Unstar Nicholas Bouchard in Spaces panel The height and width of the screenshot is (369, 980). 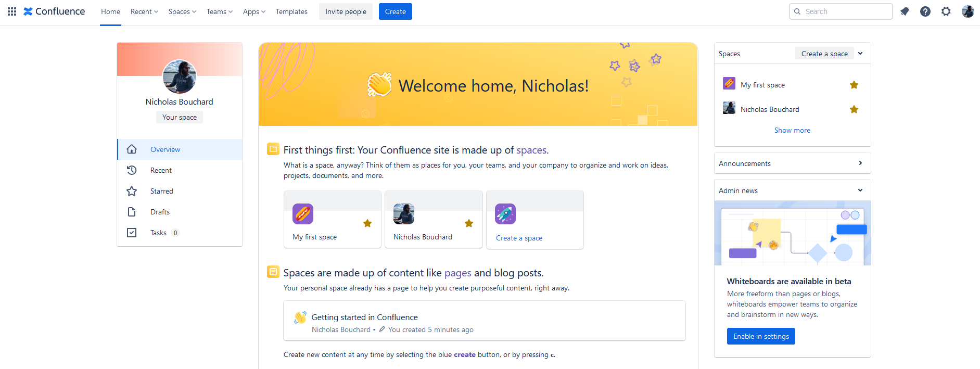[854, 109]
